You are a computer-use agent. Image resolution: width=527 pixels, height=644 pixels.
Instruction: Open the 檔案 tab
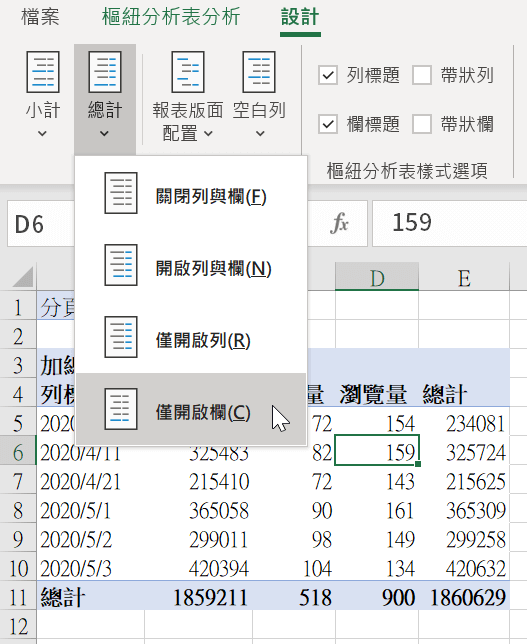pyautogui.click(x=40, y=17)
